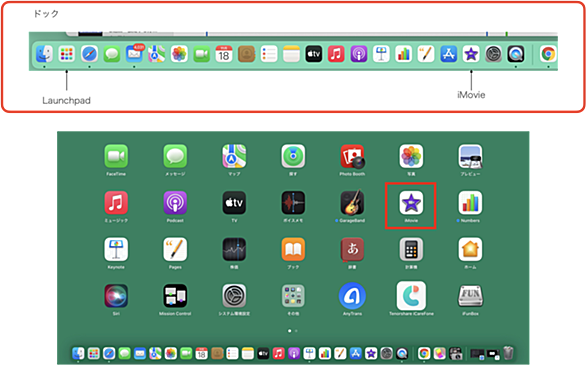
Task: Open Photos in the enlarged Dock
Action: (x=179, y=54)
